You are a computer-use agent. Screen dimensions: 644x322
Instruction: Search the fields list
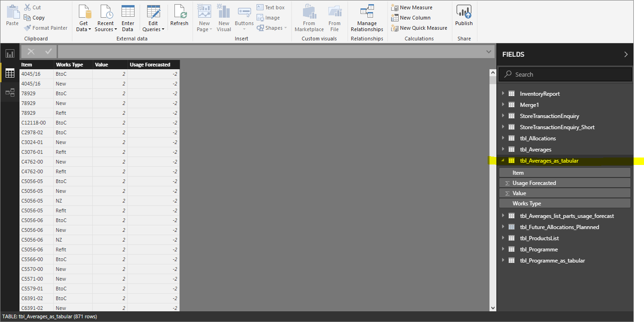tap(565, 74)
